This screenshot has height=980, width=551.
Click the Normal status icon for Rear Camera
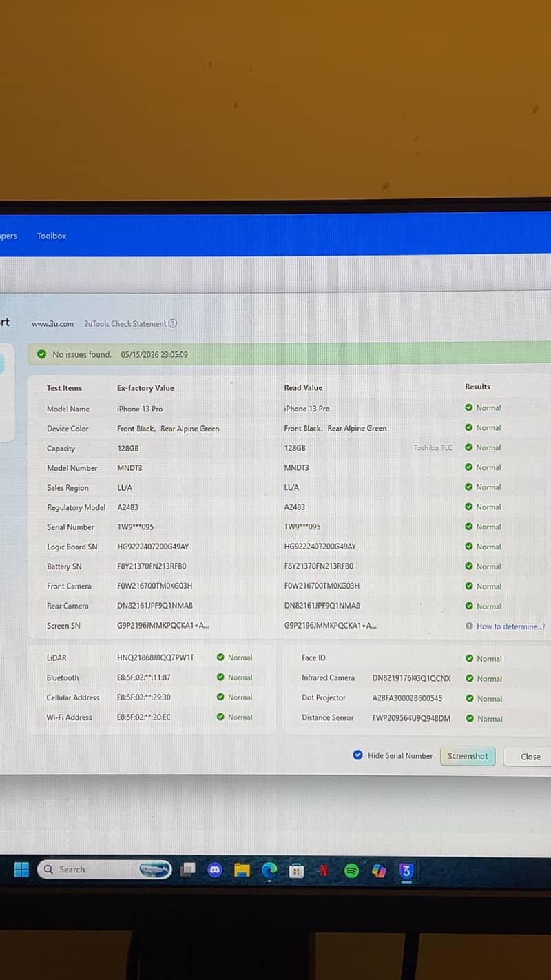[x=469, y=606]
